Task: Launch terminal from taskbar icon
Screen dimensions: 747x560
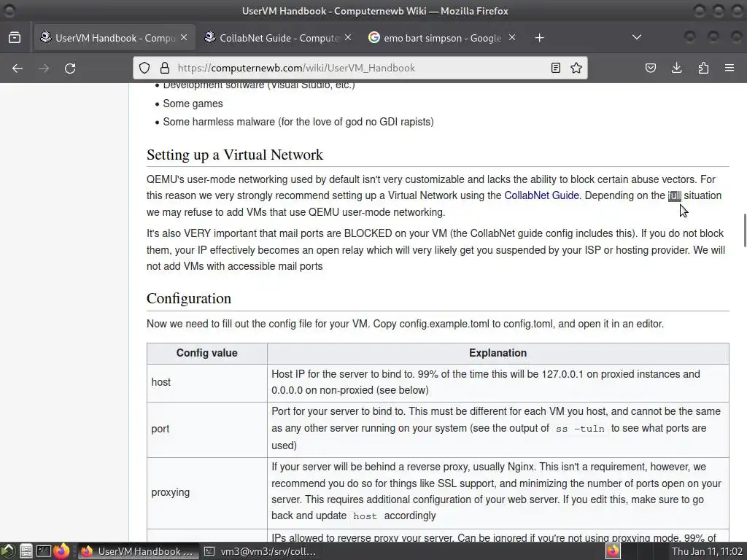Action: (43, 551)
